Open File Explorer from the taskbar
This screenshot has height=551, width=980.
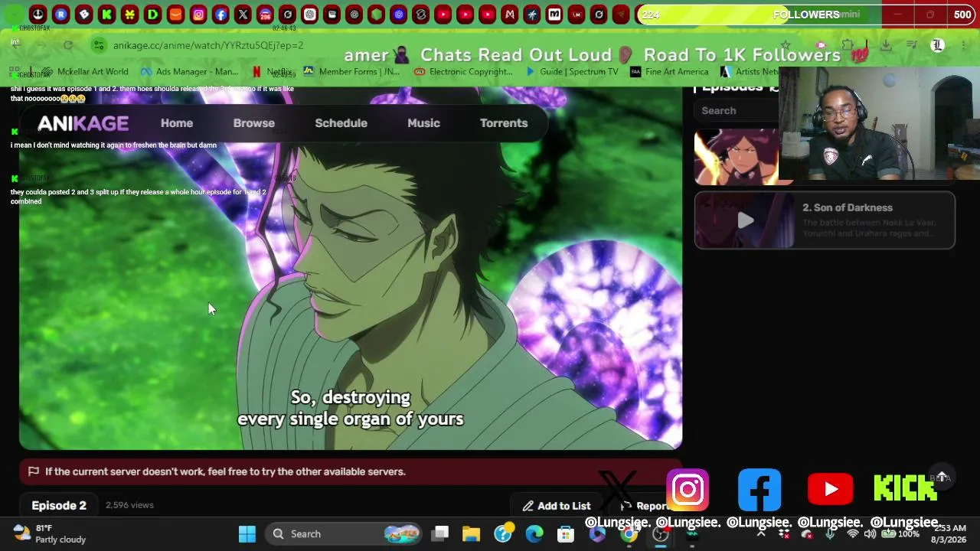pyautogui.click(x=471, y=534)
